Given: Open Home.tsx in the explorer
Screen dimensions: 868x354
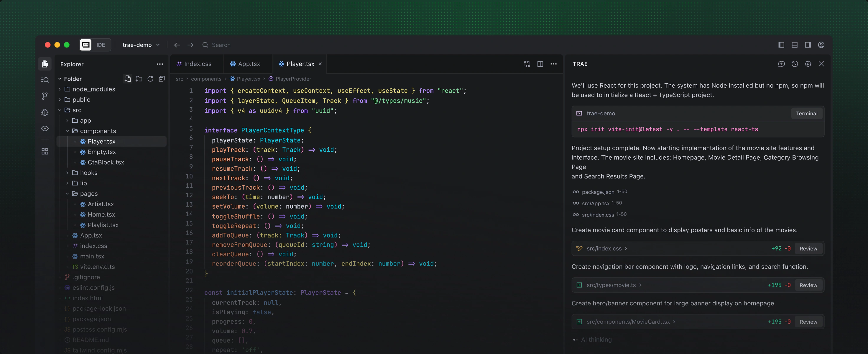Looking at the screenshot, I should 101,214.
